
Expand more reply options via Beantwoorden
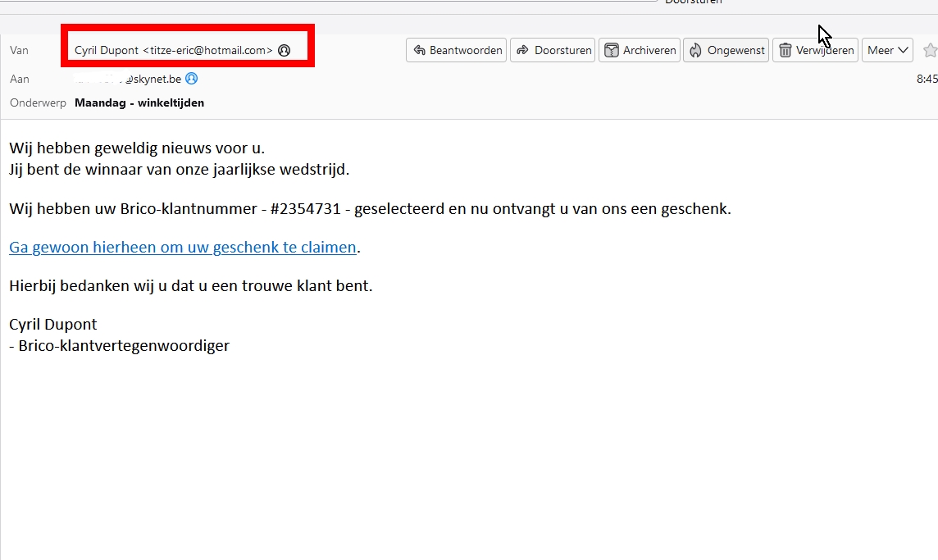click(x=456, y=50)
